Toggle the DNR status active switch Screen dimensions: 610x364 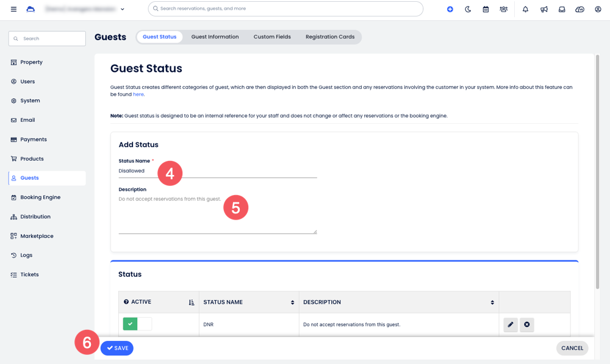[137, 324]
